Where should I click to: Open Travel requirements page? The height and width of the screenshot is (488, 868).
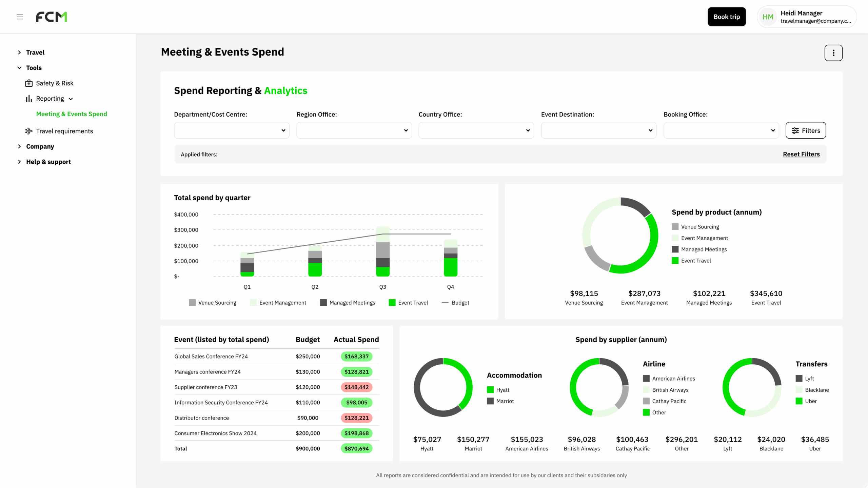(64, 131)
